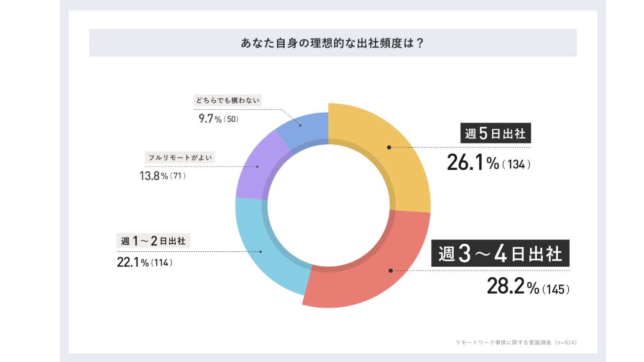Select the どちらでも構わない label

(228, 100)
